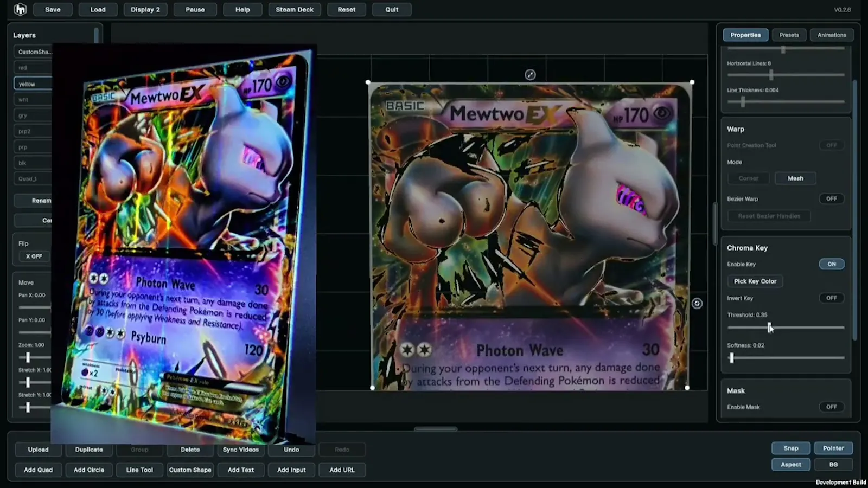Click the bottom-right corner handle of quad

coord(687,388)
